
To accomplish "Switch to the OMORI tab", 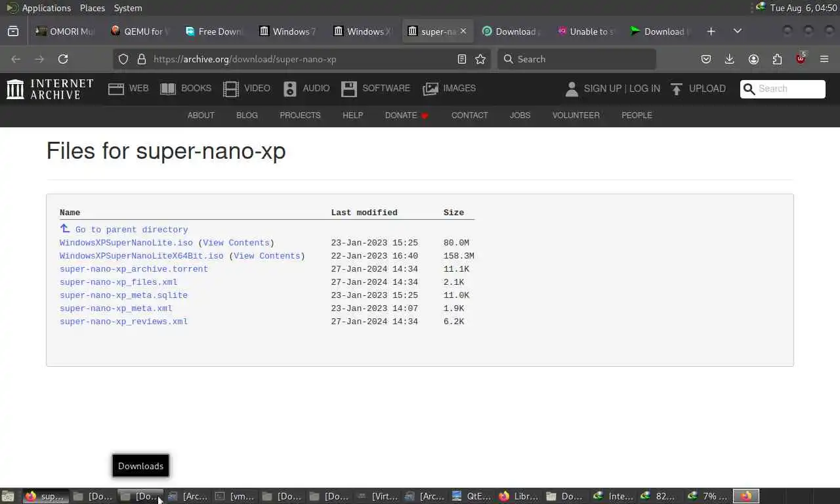I will point(66,31).
